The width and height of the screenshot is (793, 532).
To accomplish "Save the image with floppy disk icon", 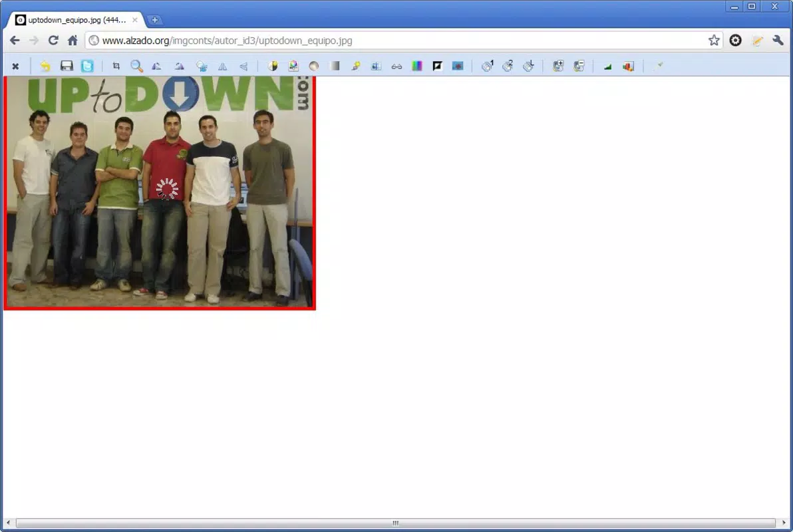I will click(x=67, y=66).
